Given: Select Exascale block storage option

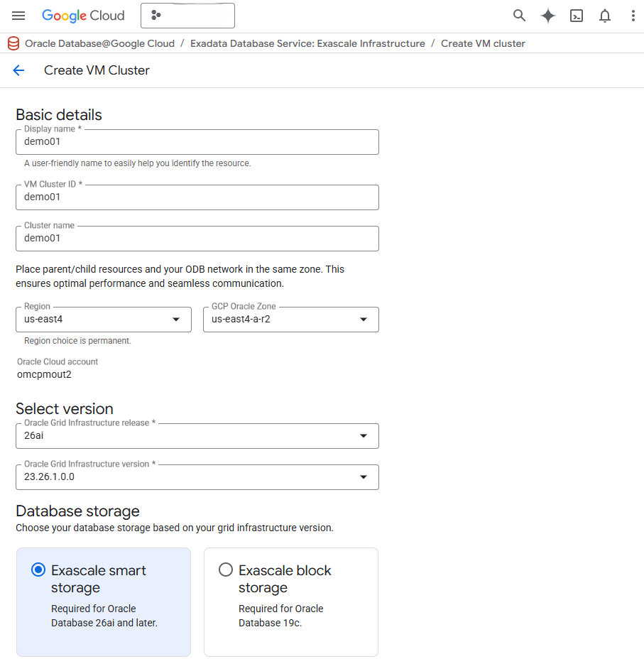Looking at the screenshot, I should (290, 602).
